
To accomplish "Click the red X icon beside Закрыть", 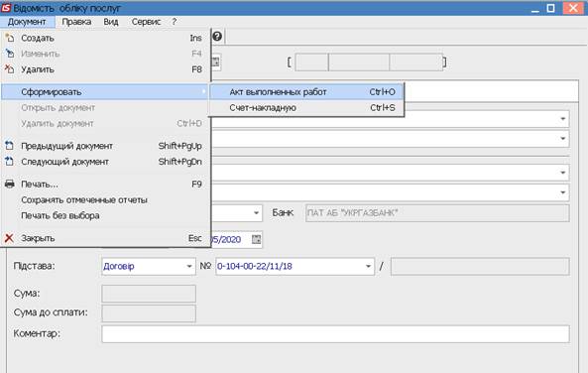I will (9, 238).
